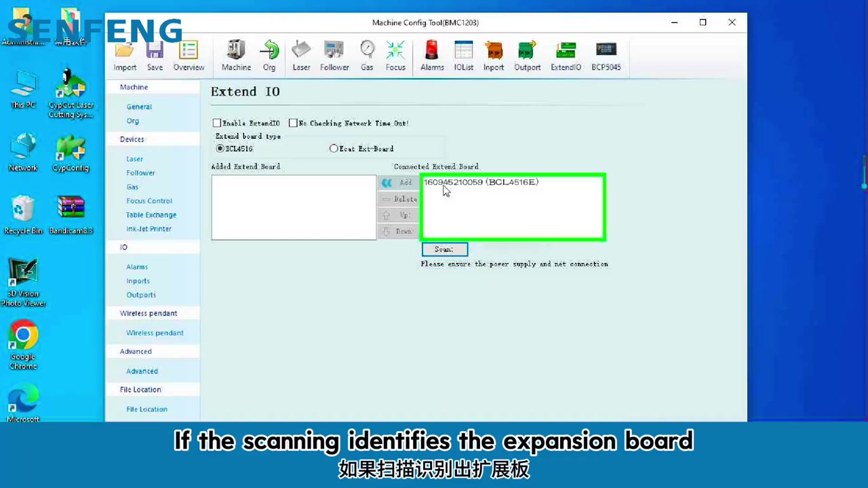Select connected board 160945210059 (BCL4516E)

[x=481, y=182]
